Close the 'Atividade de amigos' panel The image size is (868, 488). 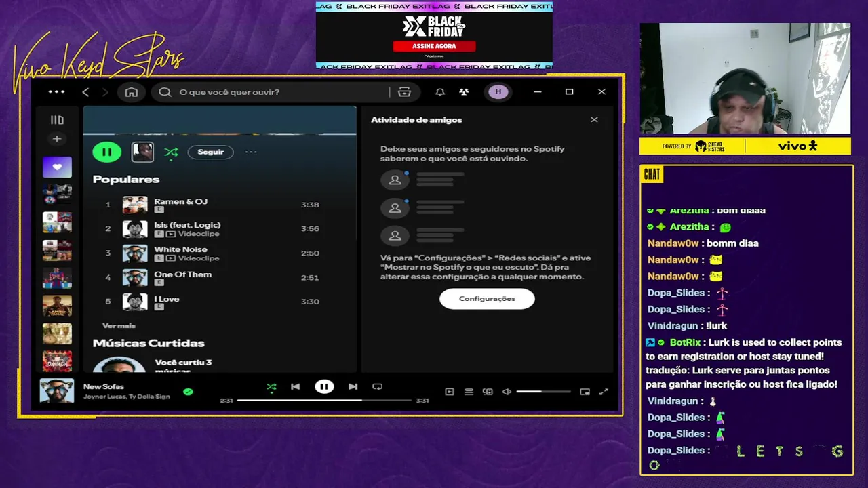pos(594,120)
